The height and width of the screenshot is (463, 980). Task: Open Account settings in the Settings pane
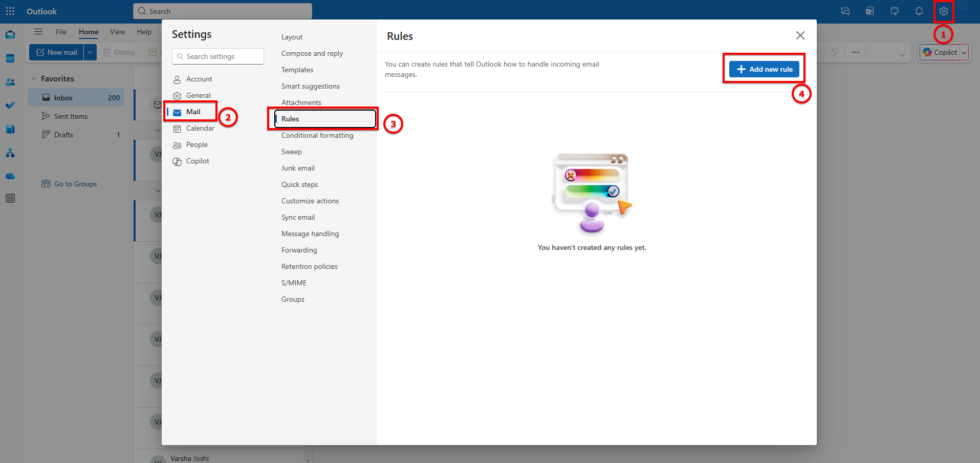click(199, 79)
